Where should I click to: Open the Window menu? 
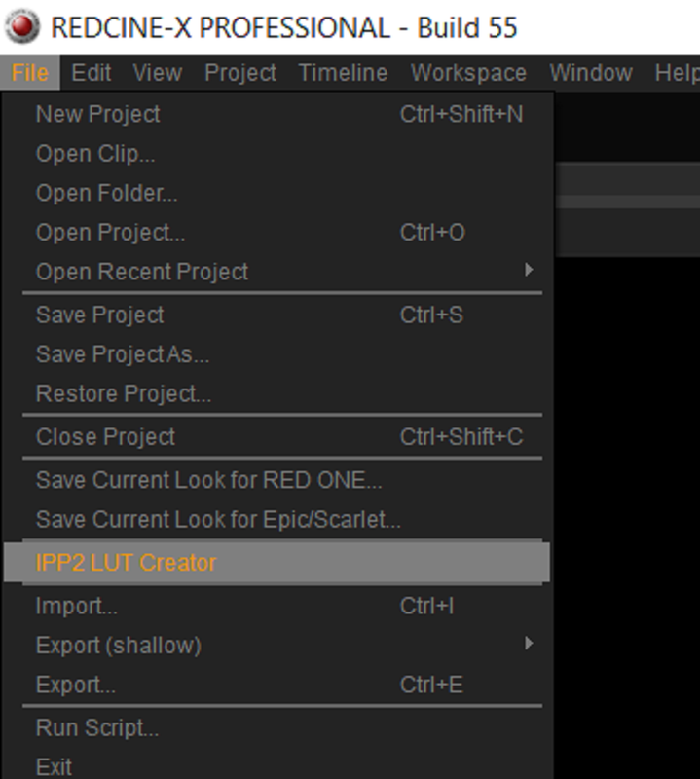[591, 72]
